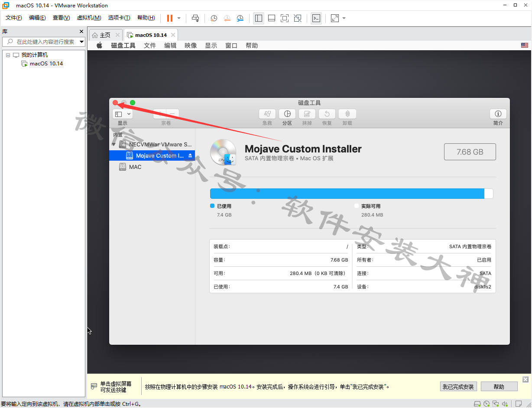
Task: Switch to Unity mode icon
Action: [298, 18]
